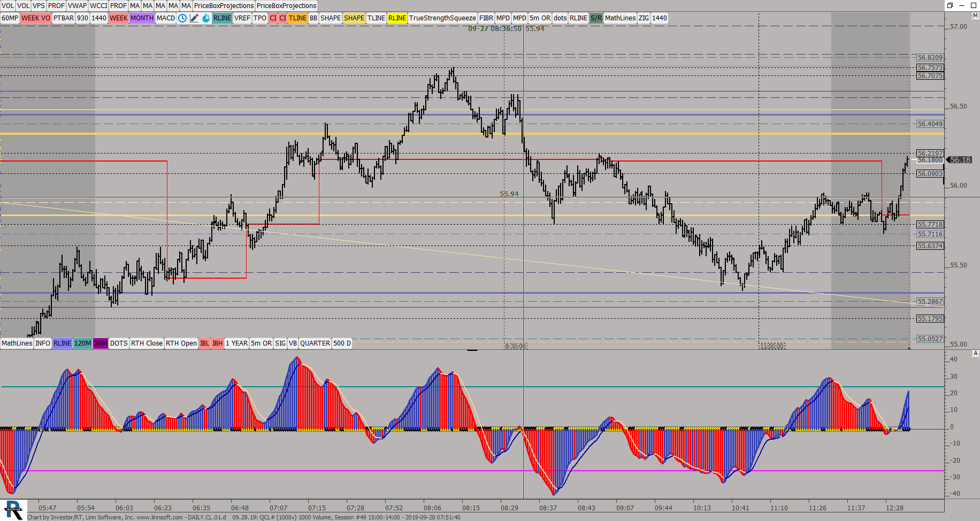Toggle the purple MONTH button
The height and width of the screenshot is (521, 980).
pos(142,18)
